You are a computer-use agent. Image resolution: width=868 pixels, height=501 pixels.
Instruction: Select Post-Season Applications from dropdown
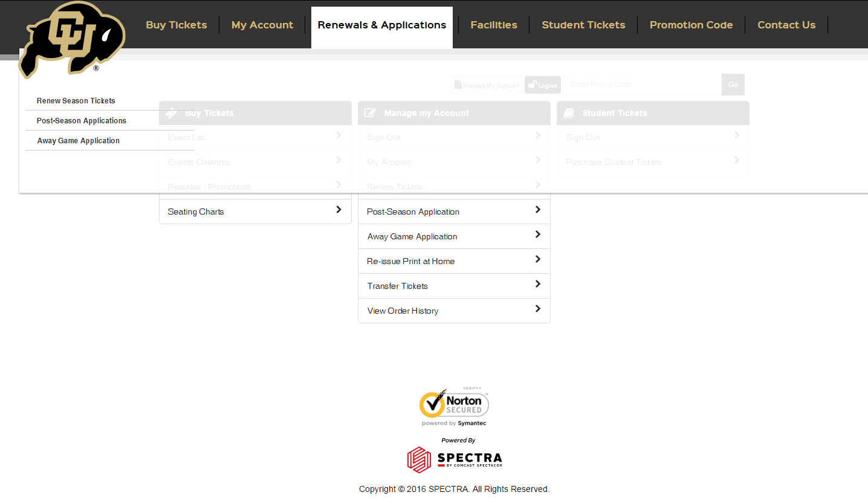81,121
